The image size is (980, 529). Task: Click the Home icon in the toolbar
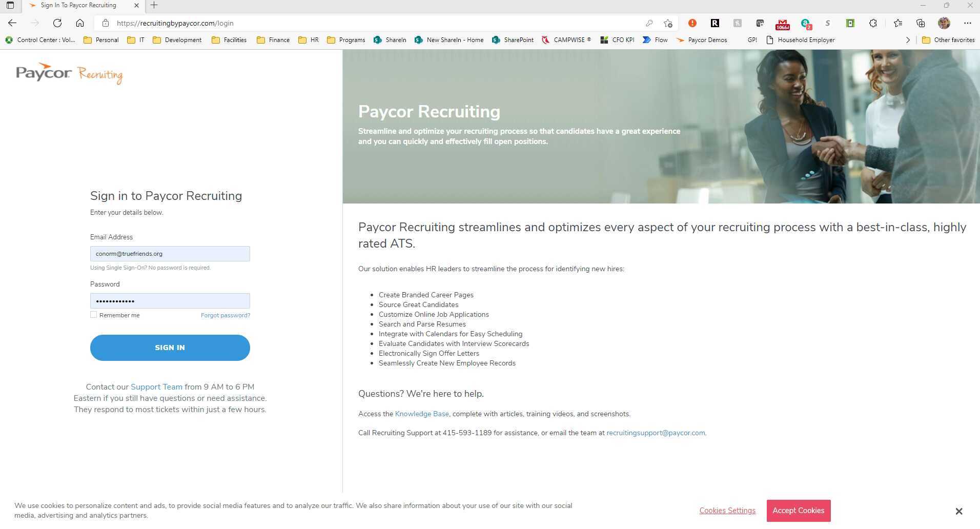tap(80, 23)
